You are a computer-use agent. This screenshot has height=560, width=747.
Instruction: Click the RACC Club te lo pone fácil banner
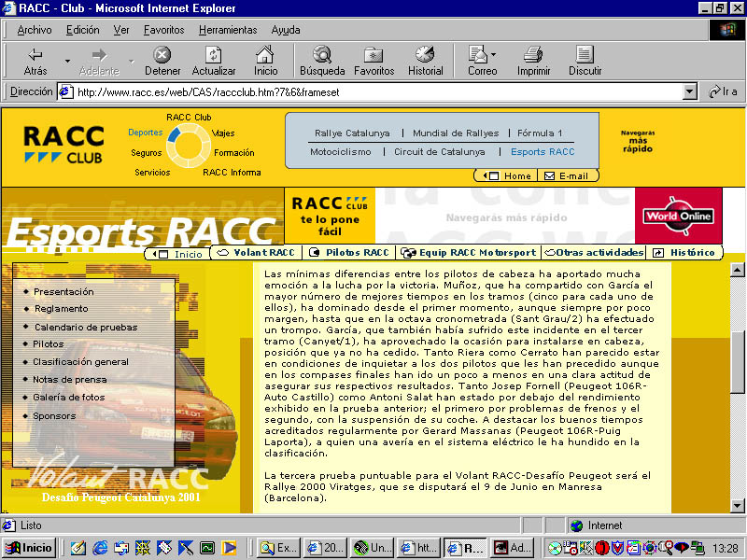point(330,217)
